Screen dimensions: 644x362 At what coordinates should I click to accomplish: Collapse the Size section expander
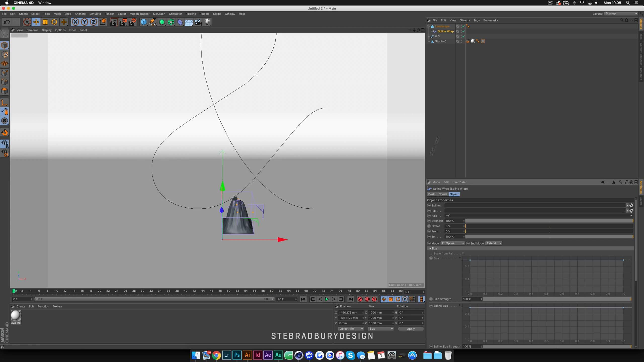tap(430, 248)
